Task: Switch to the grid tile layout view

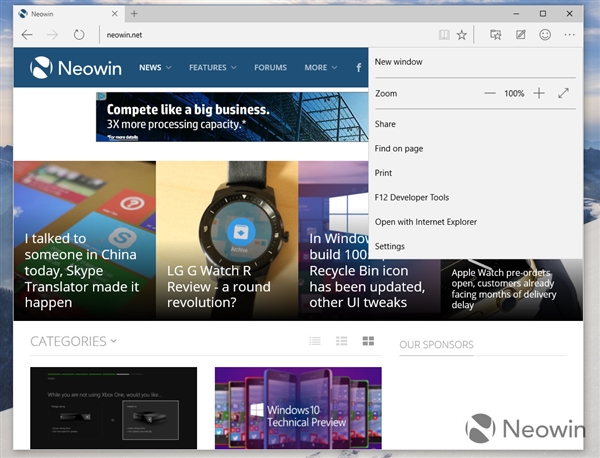Action: coord(368,342)
